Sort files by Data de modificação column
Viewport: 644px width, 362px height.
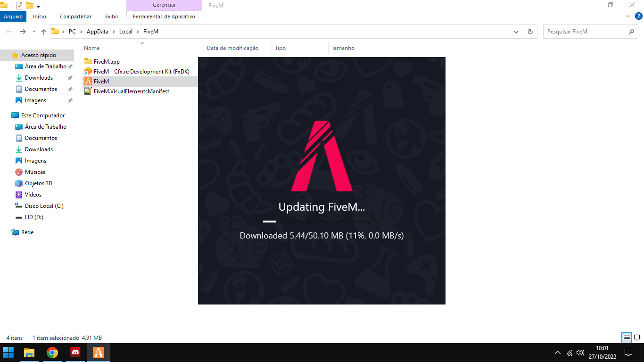coord(232,48)
